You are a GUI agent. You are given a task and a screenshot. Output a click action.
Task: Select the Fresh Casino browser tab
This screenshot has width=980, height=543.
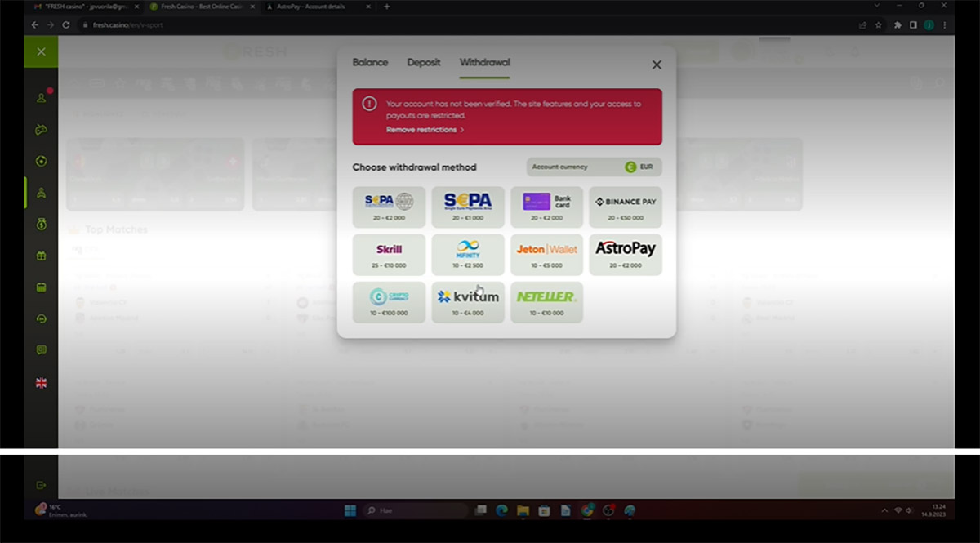pyautogui.click(x=202, y=7)
